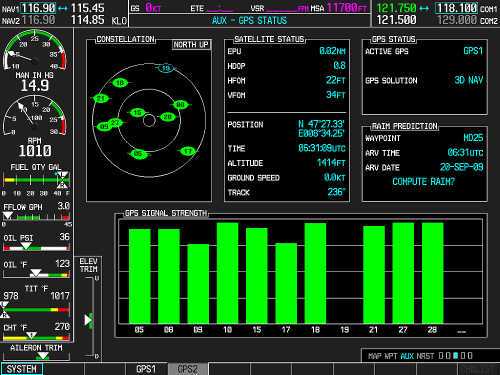The width and height of the screenshot is (500, 375).
Task: Click the CHT pointer triangle
Action: click(31, 335)
